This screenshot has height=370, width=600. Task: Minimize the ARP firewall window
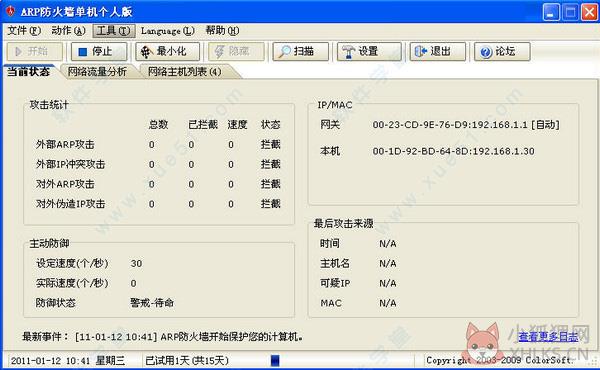click(551, 12)
